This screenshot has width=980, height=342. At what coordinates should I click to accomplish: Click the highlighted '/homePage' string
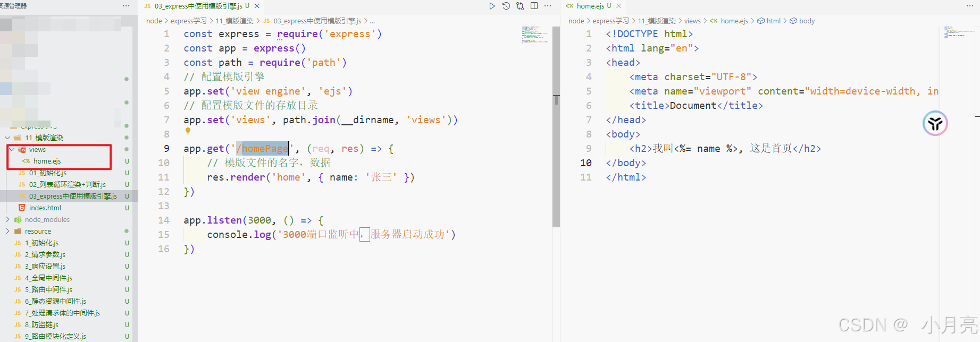tap(262, 149)
